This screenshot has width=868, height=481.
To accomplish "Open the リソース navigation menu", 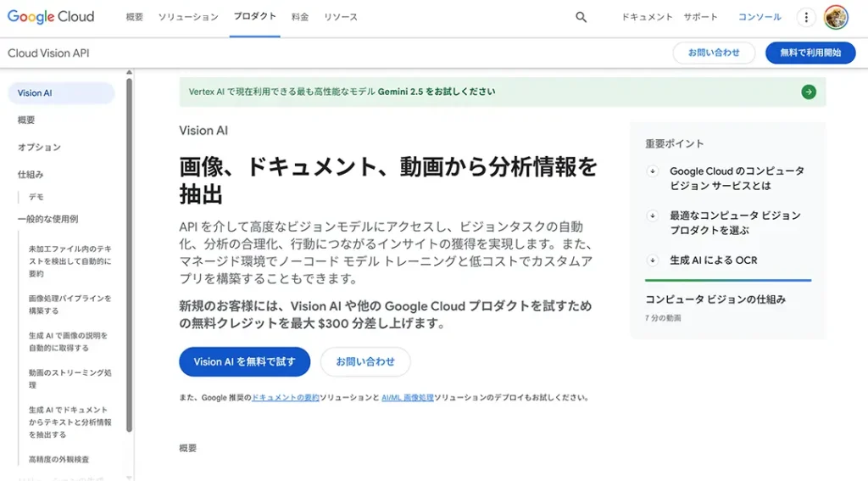I will pos(341,17).
